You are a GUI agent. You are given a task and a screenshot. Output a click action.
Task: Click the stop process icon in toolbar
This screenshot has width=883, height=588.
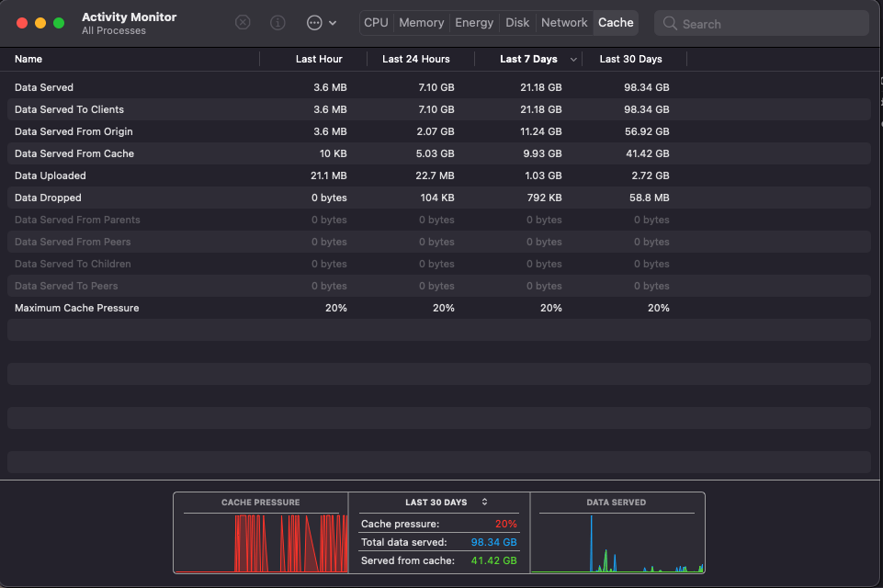point(243,22)
